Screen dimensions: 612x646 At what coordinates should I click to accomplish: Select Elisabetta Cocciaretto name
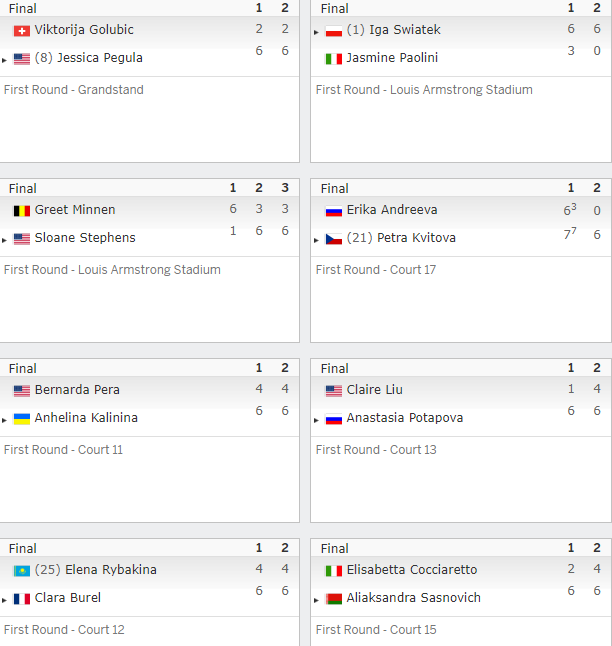pyautogui.click(x=412, y=570)
